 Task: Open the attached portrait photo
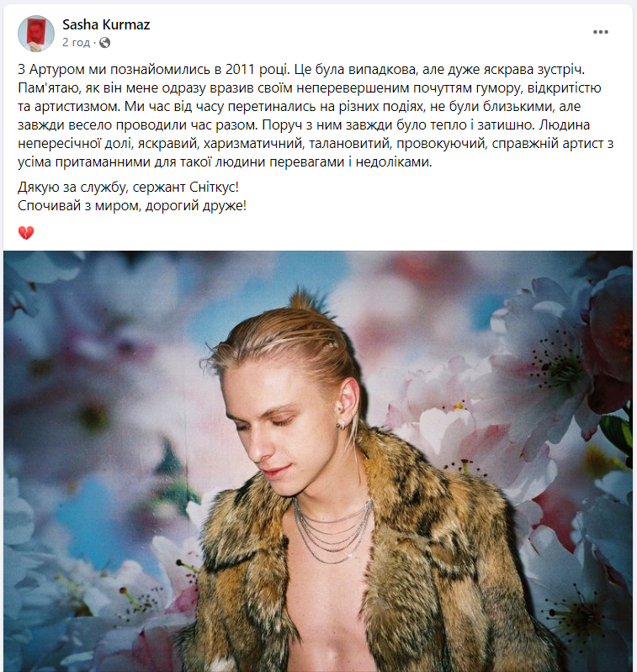pos(318,461)
